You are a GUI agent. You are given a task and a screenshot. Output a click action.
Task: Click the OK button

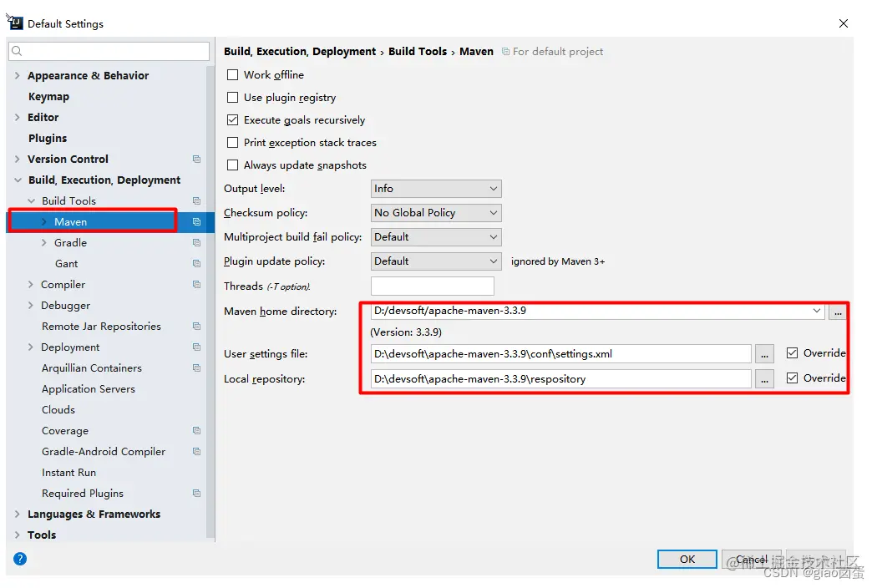(x=687, y=559)
